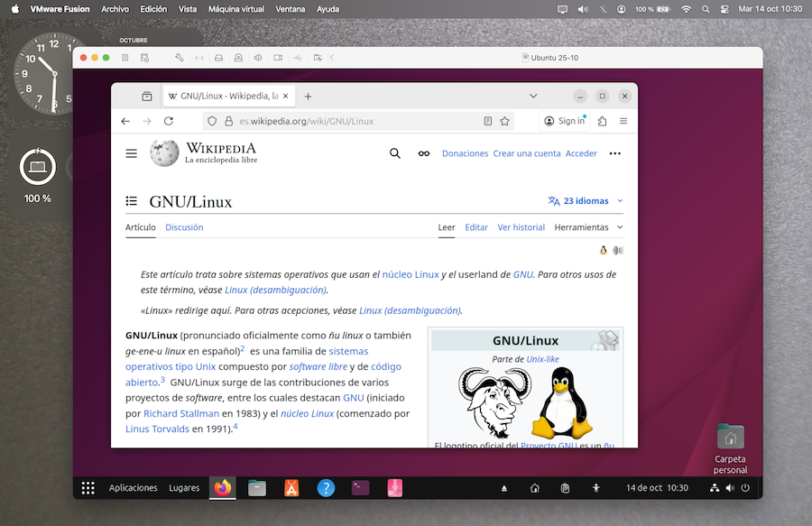812x526 pixels.
Task: Open the Aplicaciones menu in the panel
Action: pos(134,488)
